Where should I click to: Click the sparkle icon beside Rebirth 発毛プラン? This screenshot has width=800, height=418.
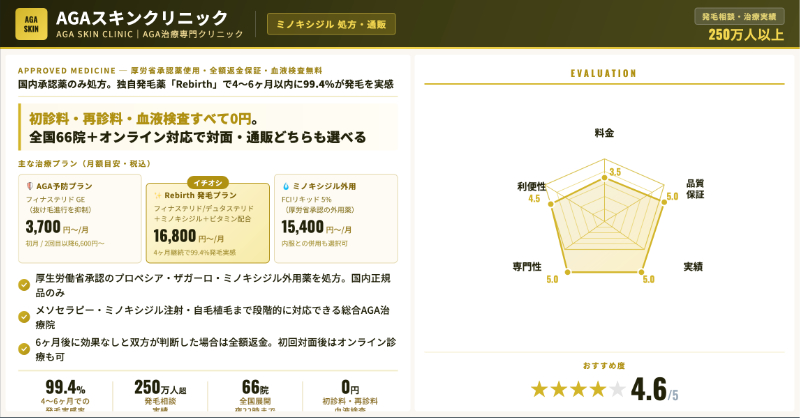coord(158,194)
